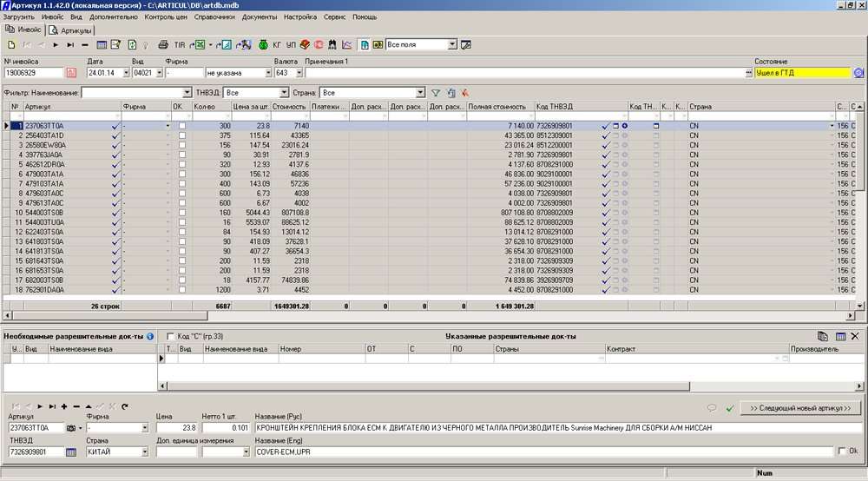Screen dimensions: 868x481
Task: Click the ellipsis button after Примечания 1 field
Action: pyautogui.click(x=748, y=73)
